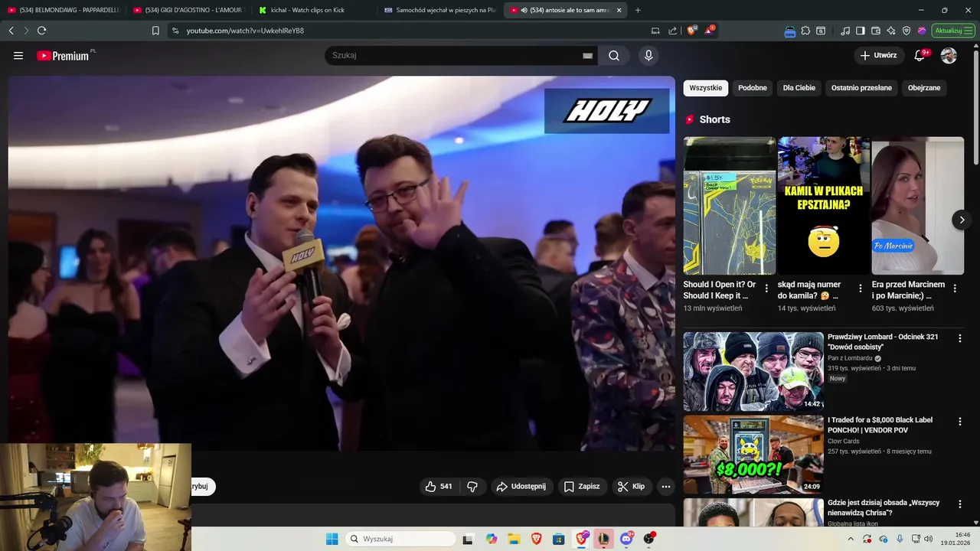The width and height of the screenshot is (980, 551).
Task: Open the Prawdziwy Lombard Odcinek 321 thumbnail
Action: pyautogui.click(x=753, y=372)
